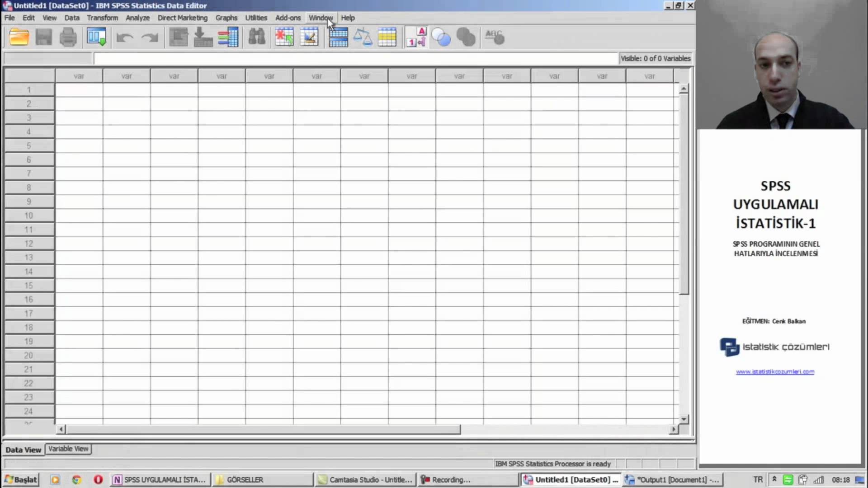This screenshot has height=488, width=868.
Task: Switch to GÖRSELLER folder taskbar button
Action: (263, 479)
